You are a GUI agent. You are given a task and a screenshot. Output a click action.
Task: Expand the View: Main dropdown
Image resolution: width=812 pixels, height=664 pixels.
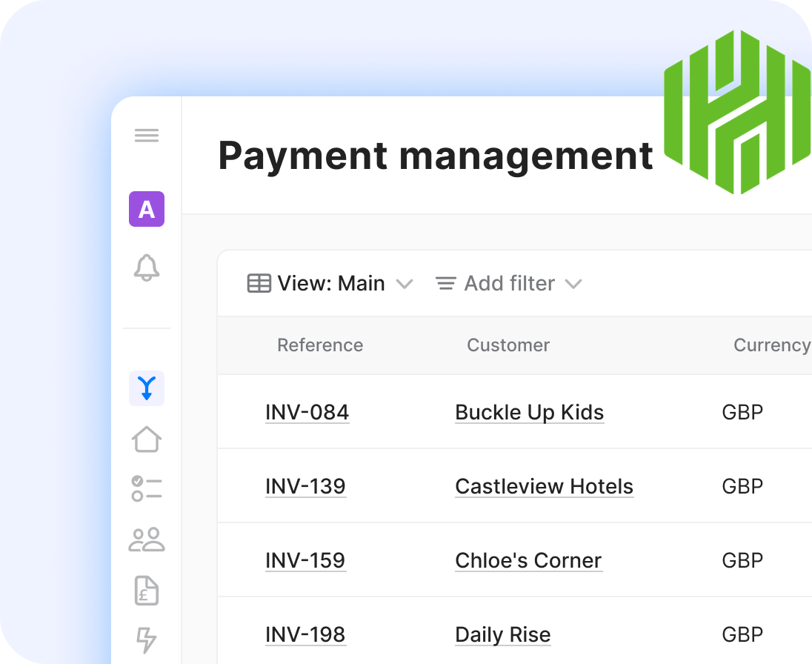coord(330,284)
